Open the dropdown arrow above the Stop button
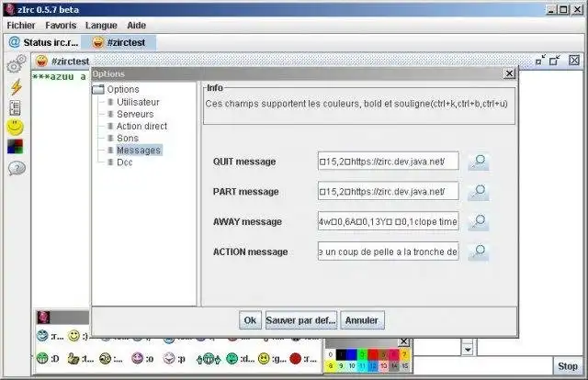The width and height of the screenshot is (588, 380). [468, 350]
